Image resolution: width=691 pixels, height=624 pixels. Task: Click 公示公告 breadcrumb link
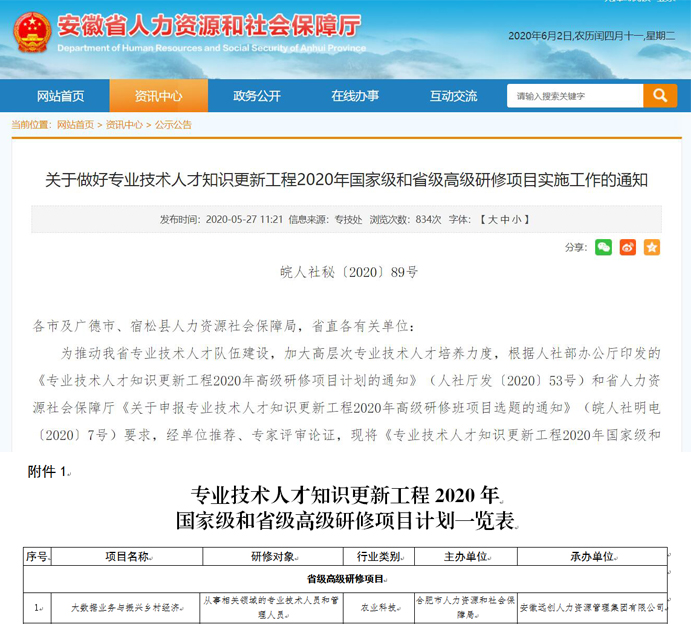173,125
